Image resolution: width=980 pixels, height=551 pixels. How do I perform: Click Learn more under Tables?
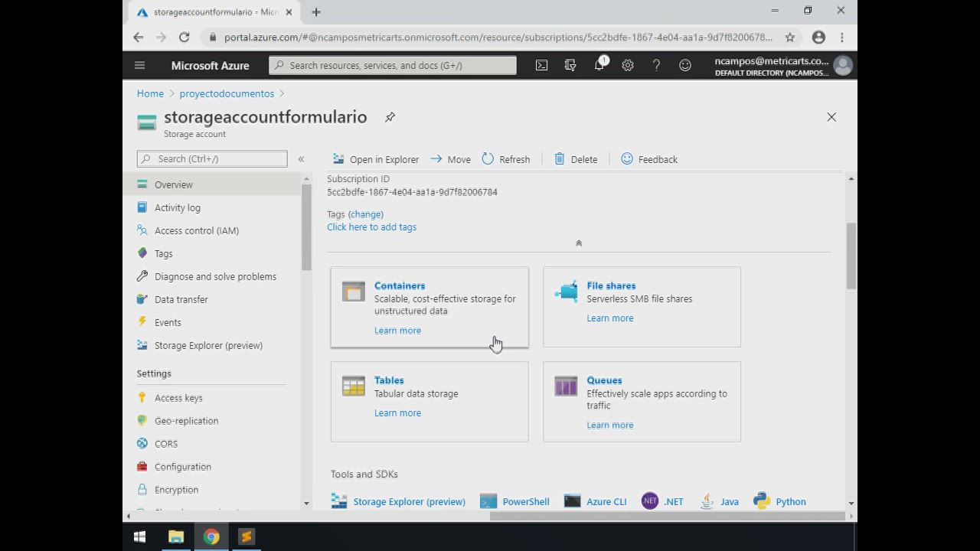click(397, 413)
